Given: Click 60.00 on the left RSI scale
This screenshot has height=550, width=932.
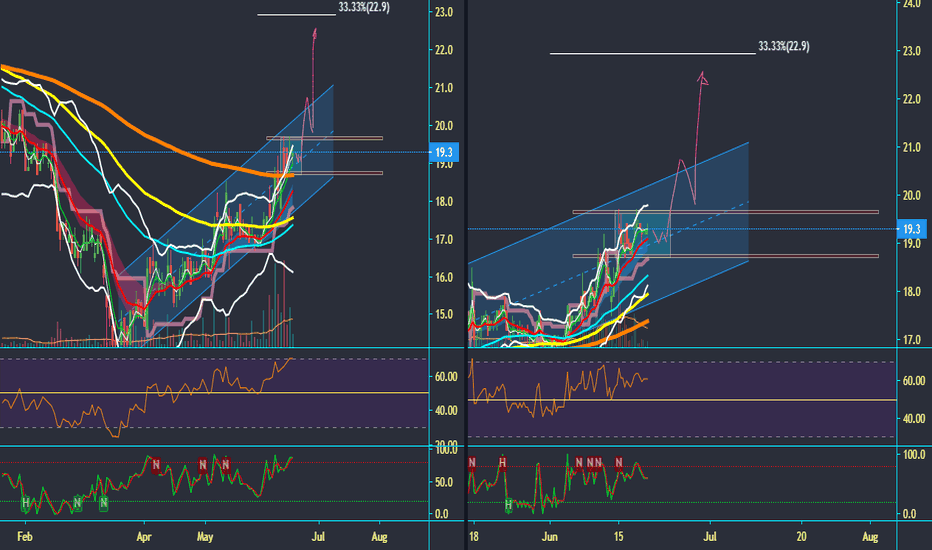Looking at the screenshot, I should pyautogui.click(x=446, y=376).
